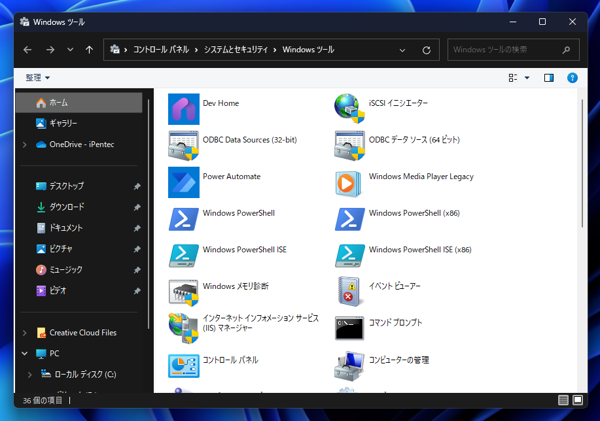Select Windows PowerShell (x86) icon
Screen dimensions: 600x421
(x=349, y=219)
